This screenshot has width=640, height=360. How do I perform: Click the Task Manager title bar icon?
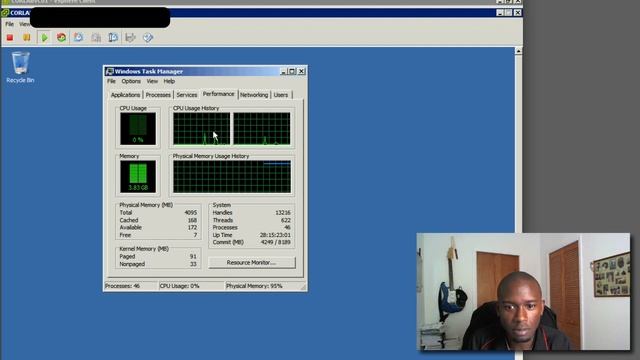point(109,71)
